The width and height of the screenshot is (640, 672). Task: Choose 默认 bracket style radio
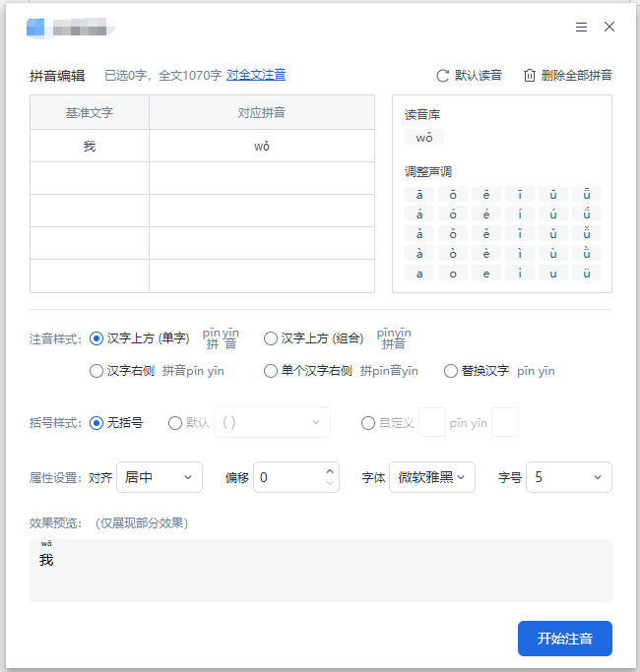click(175, 423)
